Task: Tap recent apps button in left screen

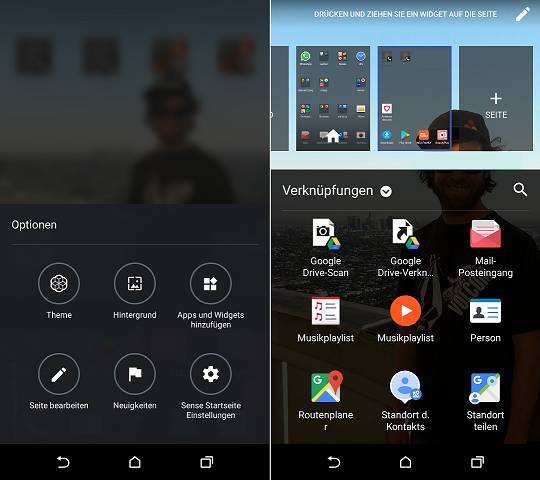Action: 207,462
